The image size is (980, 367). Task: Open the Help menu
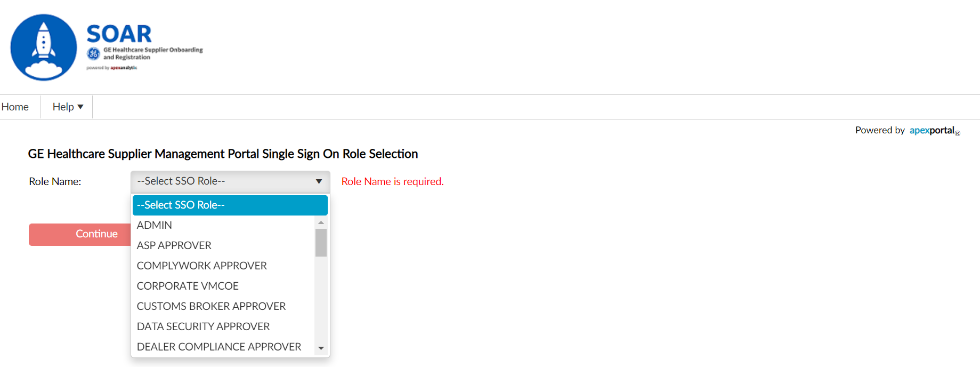click(66, 107)
